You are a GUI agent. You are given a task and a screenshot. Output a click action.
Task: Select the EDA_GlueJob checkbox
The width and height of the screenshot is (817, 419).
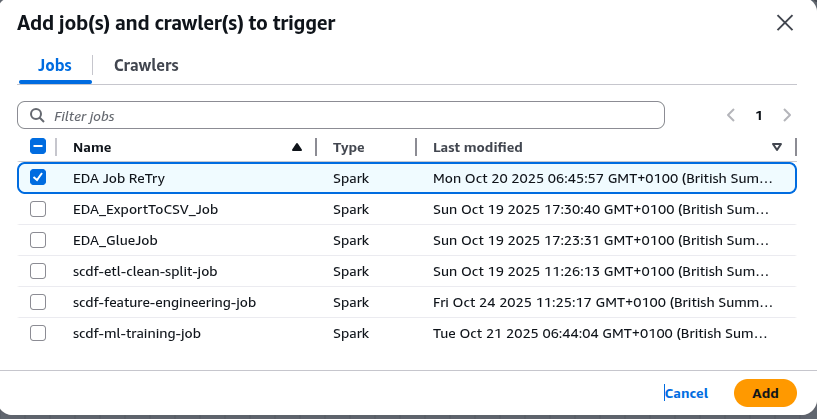[x=38, y=240]
